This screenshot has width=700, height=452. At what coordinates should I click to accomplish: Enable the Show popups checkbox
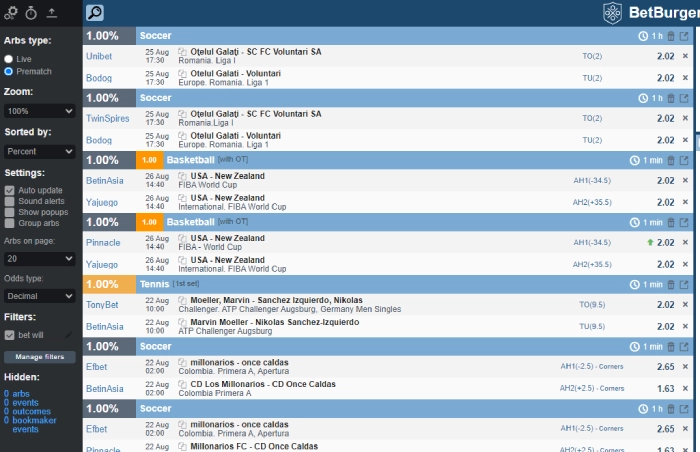[9, 212]
